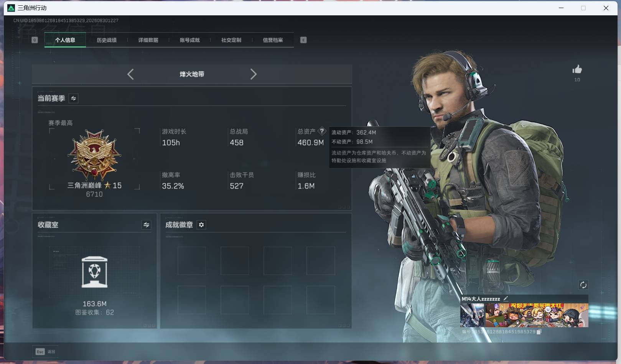The image size is (621, 364).
Task: Go to next game mode with right arrow
Action: 253,74
